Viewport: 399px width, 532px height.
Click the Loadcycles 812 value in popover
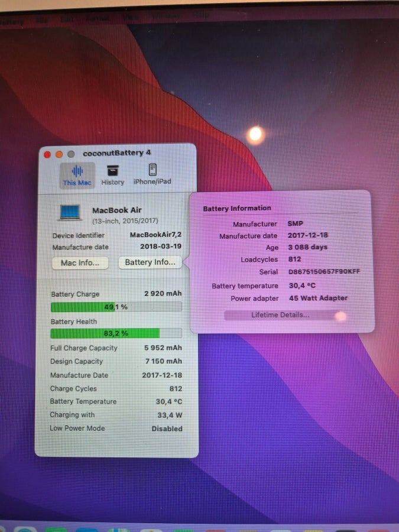click(x=294, y=259)
